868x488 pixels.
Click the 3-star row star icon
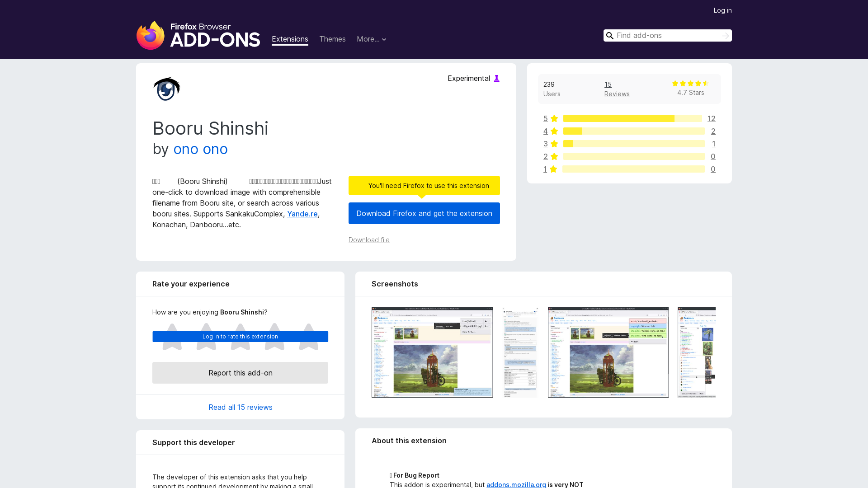point(554,144)
